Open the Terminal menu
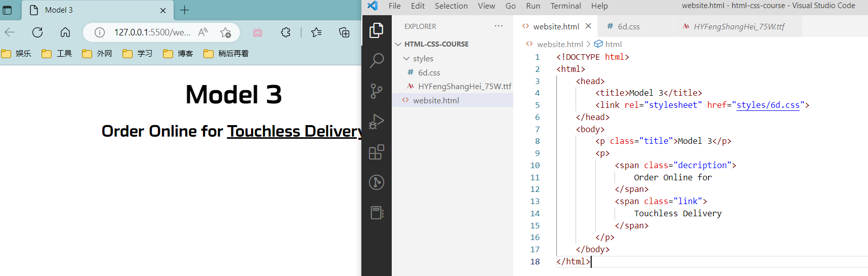 566,6
